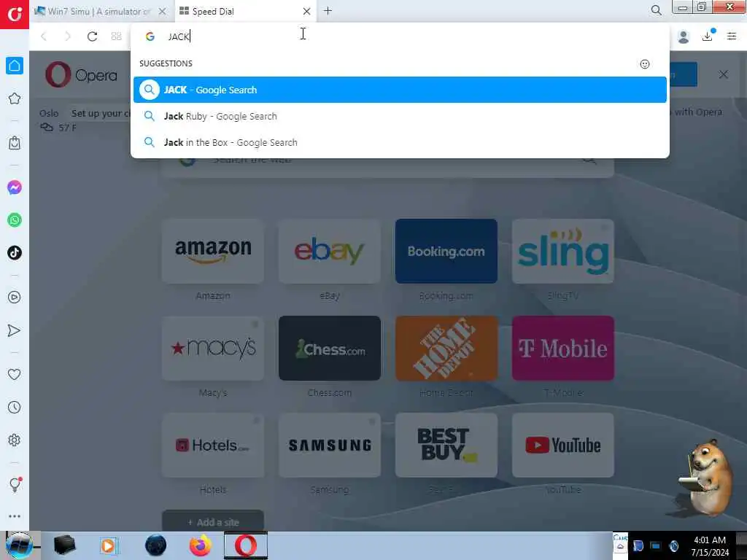
Task: Close the Speed Dial tab
Action: coord(307,11)
